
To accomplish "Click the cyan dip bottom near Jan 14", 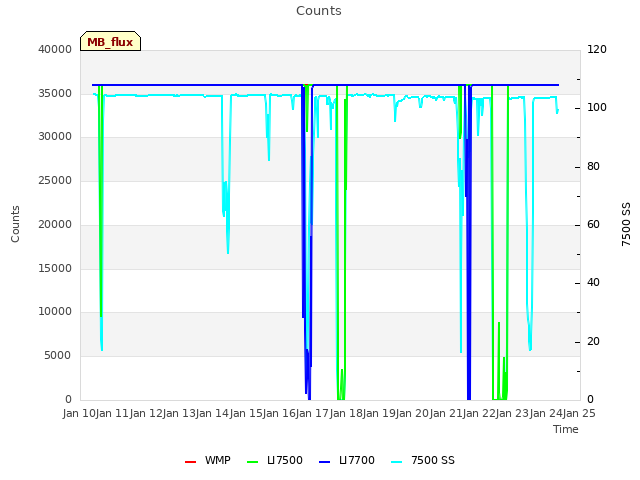I will (x=228, y=253).
